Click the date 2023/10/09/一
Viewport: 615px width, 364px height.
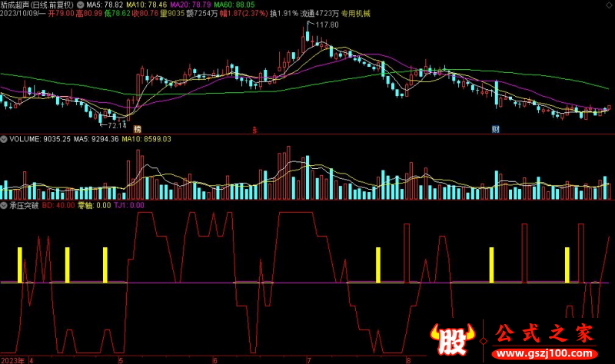click(x=23, y=13)
